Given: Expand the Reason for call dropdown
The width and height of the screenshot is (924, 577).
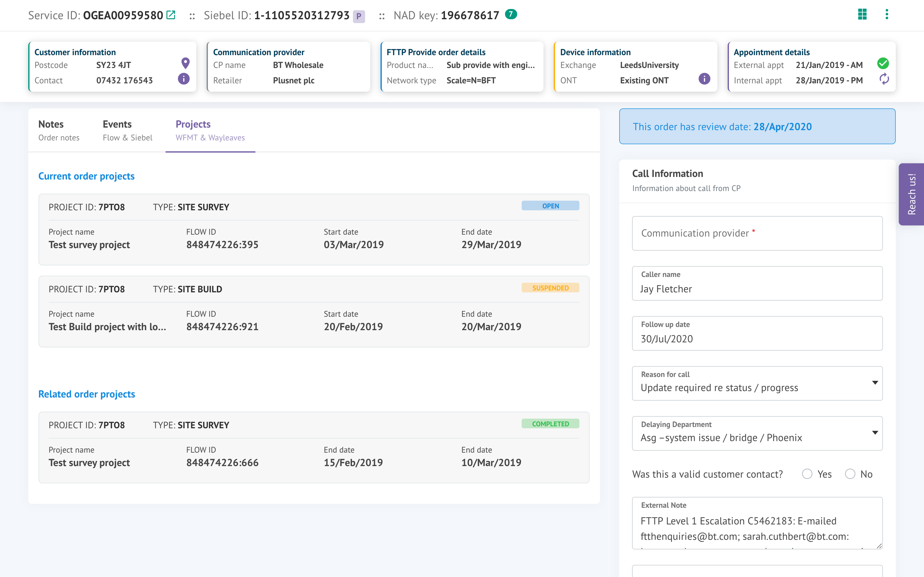Looking at the screenshot, I should coord(875,383).
